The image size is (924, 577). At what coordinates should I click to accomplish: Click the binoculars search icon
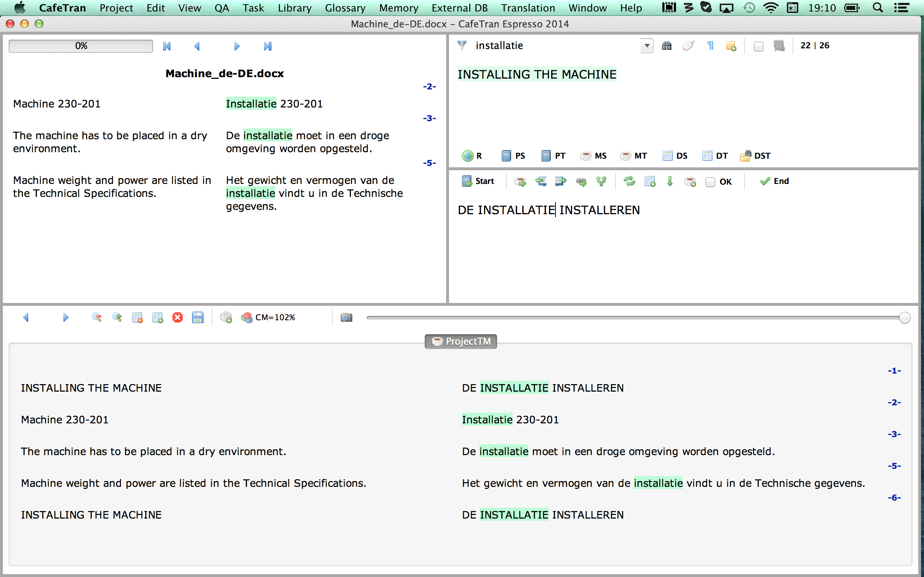pos(666,46)
